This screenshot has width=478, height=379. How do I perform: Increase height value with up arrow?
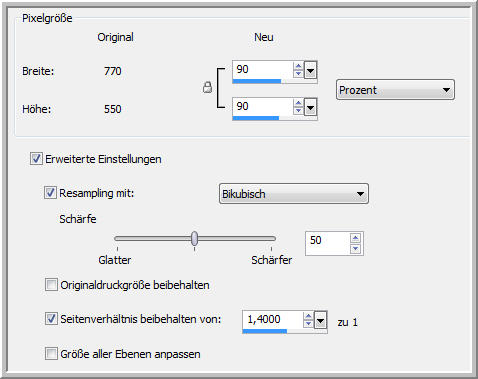point(298,103)
